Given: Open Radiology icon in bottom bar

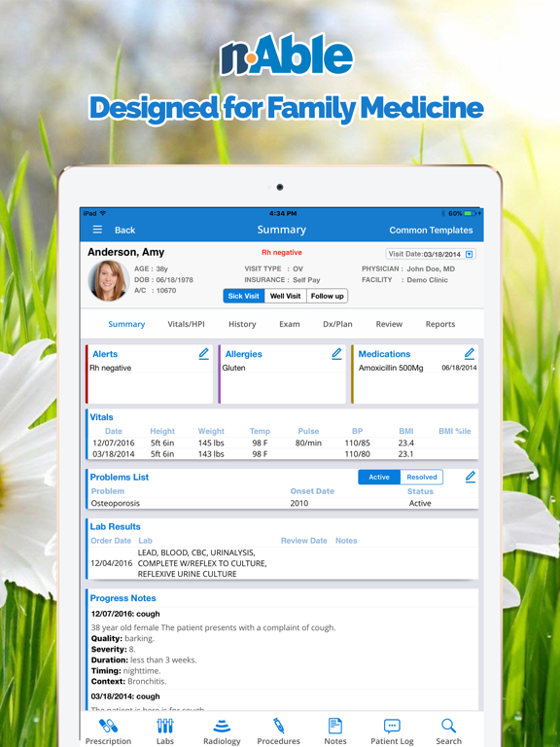Looking at the screenshot, I should 222,726.
